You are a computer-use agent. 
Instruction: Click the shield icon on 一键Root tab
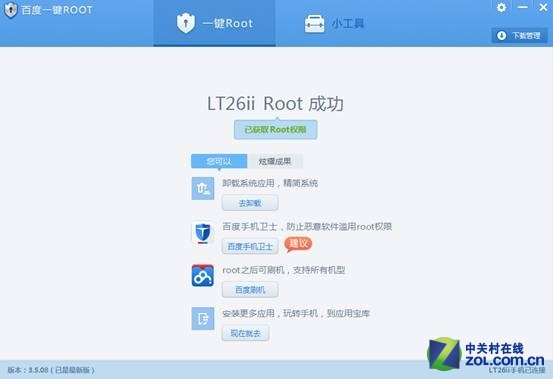point(186,23)
